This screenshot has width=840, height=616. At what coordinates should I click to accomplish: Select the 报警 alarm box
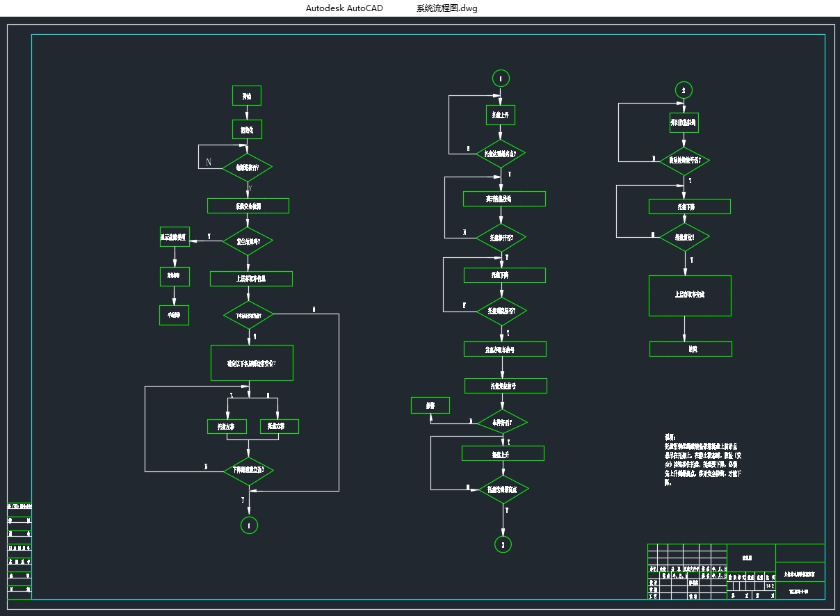point(430,405)
